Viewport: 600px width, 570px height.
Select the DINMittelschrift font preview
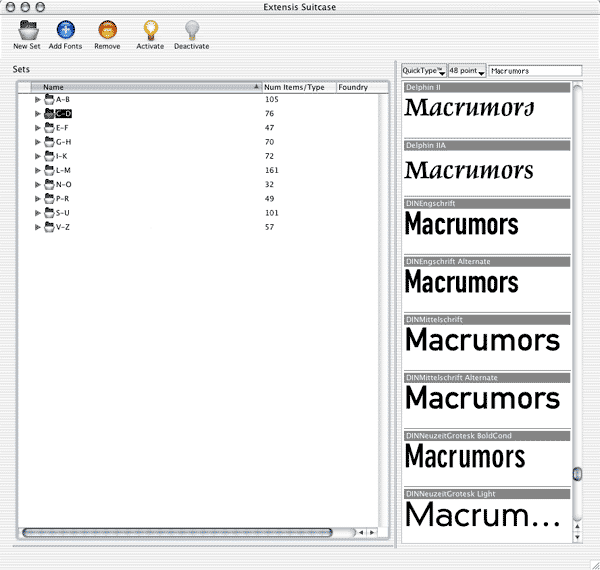point(487,342)
